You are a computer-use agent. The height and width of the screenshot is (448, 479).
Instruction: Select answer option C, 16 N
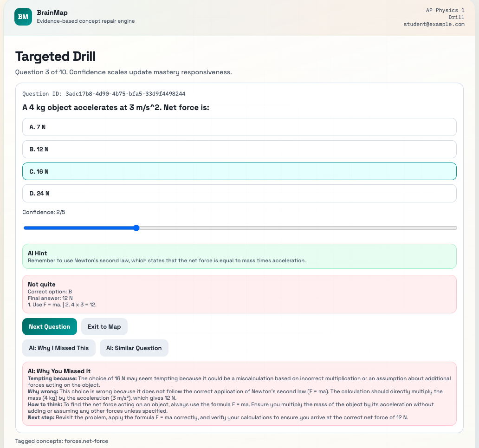pos(239,171)
